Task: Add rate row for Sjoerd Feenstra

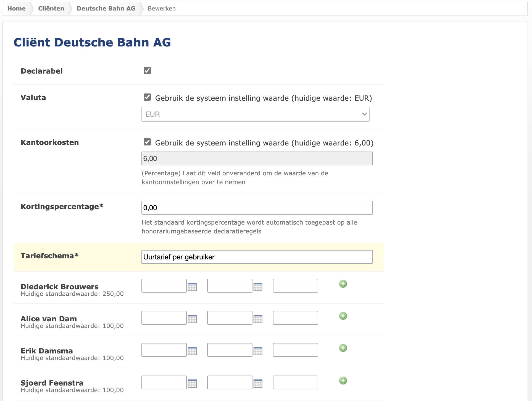Action: click(x=343, y=381)
